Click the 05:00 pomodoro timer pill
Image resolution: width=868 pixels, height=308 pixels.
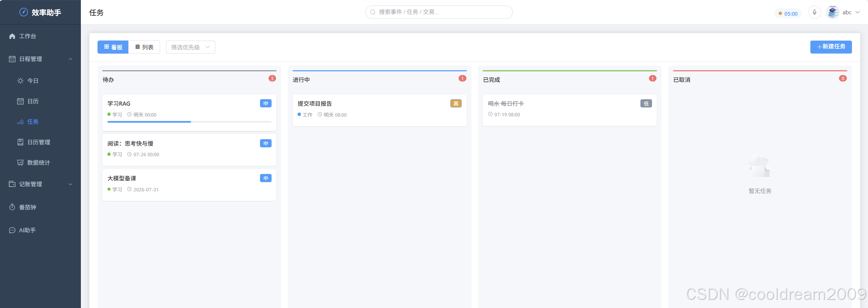[787, 14]
